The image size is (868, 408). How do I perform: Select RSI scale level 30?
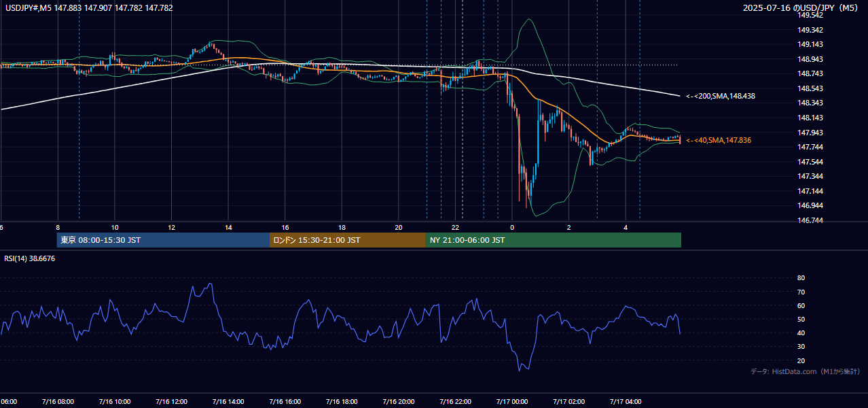coord(801,346)
